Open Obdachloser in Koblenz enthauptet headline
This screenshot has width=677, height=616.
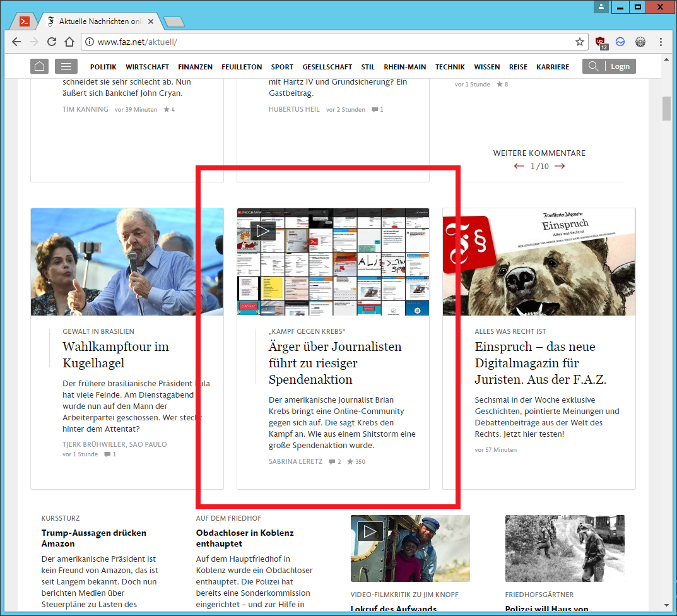tap(245, 538)
